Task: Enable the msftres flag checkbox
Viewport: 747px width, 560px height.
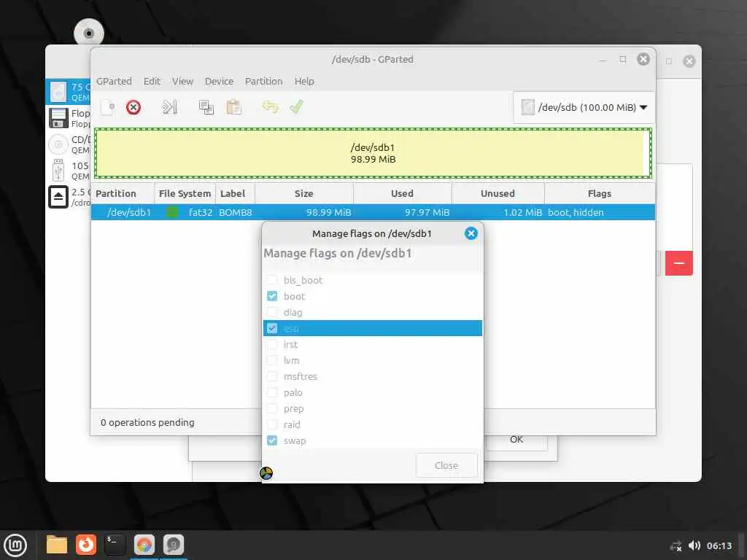Action: pos(272,376)
